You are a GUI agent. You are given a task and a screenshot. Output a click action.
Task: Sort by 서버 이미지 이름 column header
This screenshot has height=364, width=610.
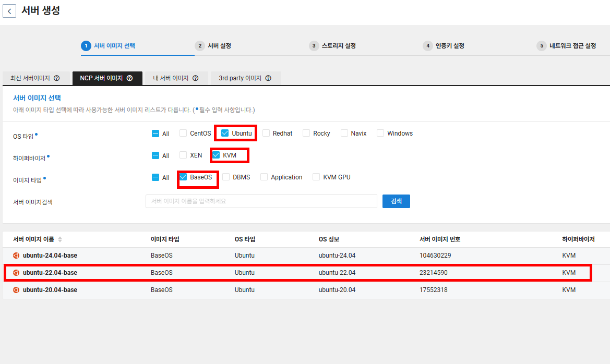pyautogui.click(x=34, y=239)
